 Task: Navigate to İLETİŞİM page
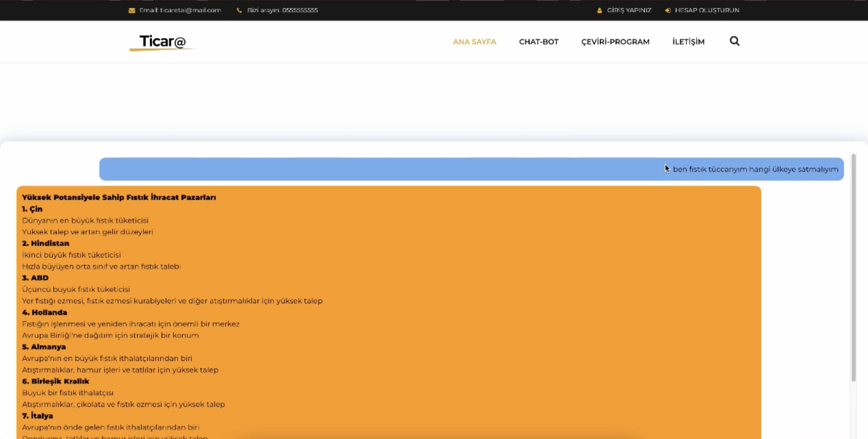688,42
